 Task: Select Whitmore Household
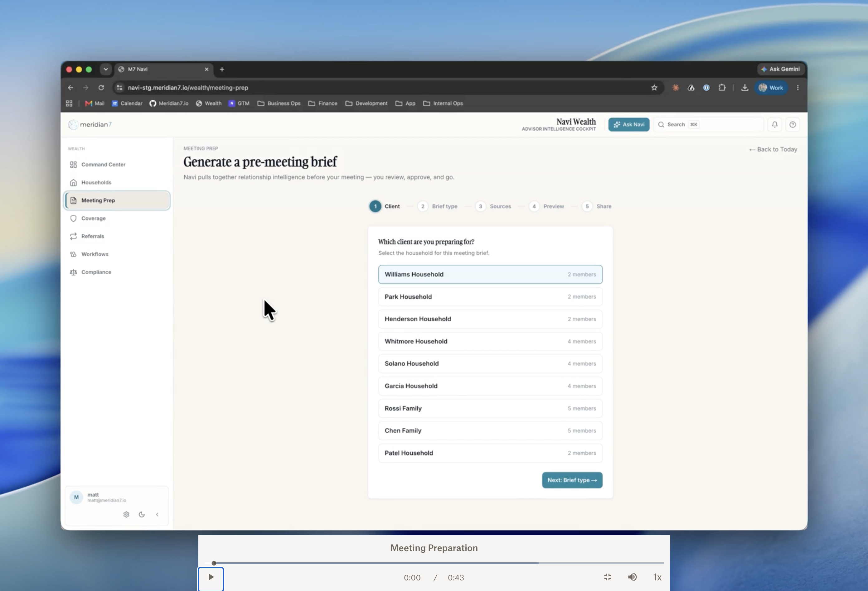(490, 342)
